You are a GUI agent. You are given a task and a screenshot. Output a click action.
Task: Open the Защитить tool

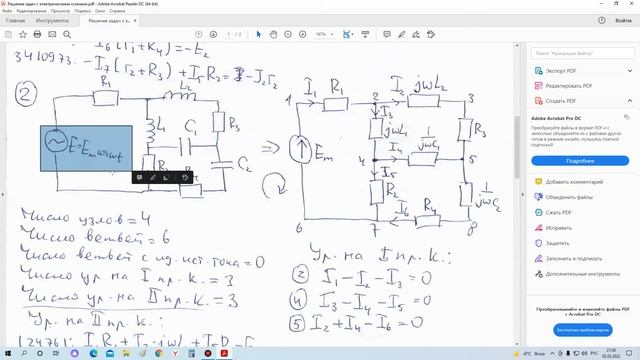[x=557, y=243]
